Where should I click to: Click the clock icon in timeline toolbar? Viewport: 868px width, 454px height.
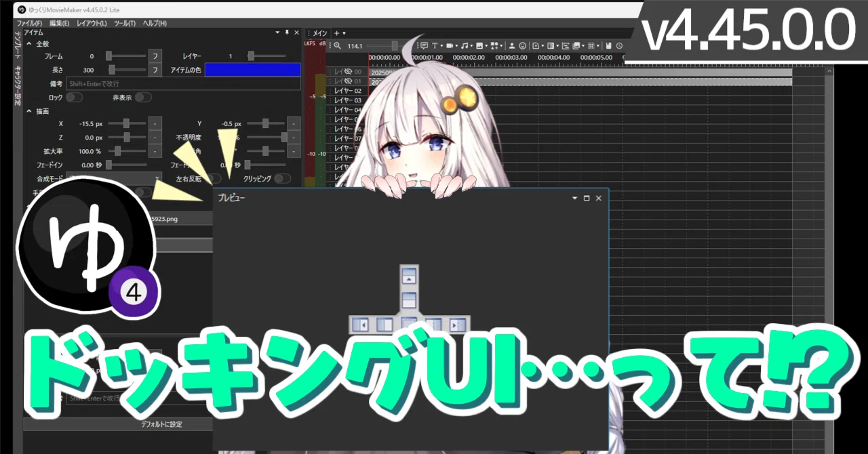[620, 45]
